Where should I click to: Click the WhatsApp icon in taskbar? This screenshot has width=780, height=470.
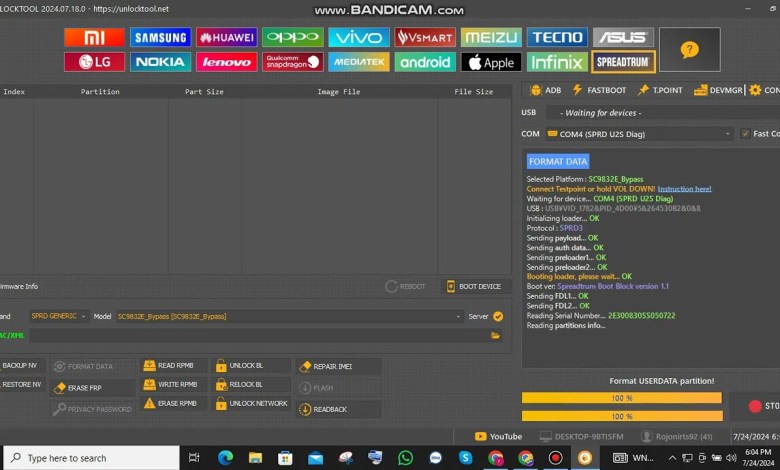tap(405, 458)
